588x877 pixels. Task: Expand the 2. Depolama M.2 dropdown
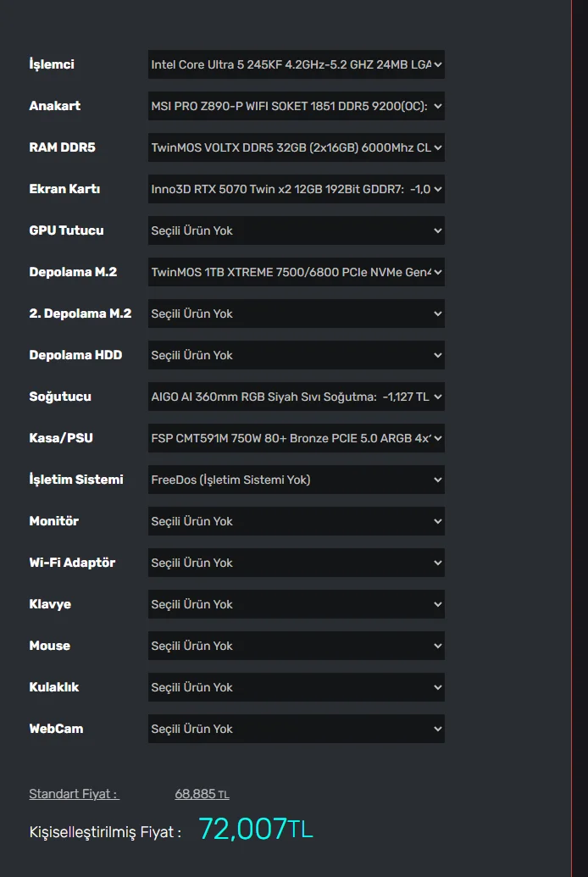[x=296, y=314]
